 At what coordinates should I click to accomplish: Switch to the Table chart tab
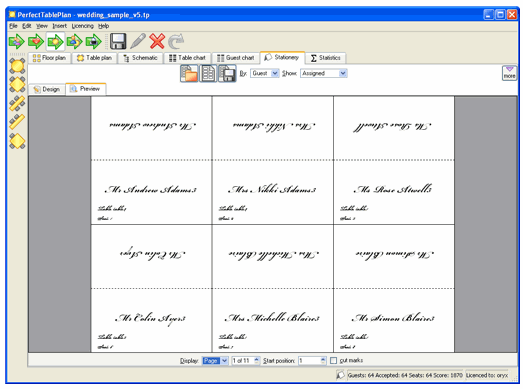click(x=187, y=58)
